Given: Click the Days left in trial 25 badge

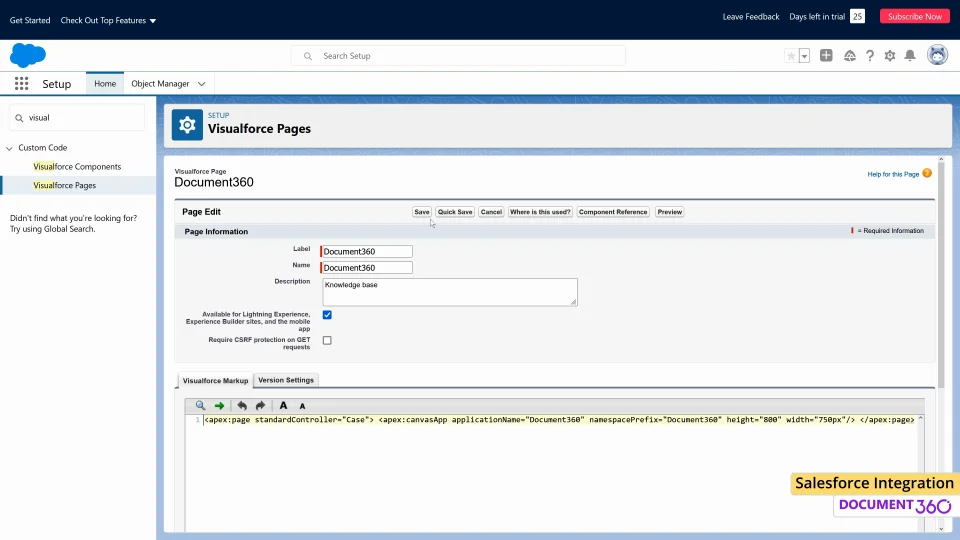Looking at the screenshot, I should (857, 17).
